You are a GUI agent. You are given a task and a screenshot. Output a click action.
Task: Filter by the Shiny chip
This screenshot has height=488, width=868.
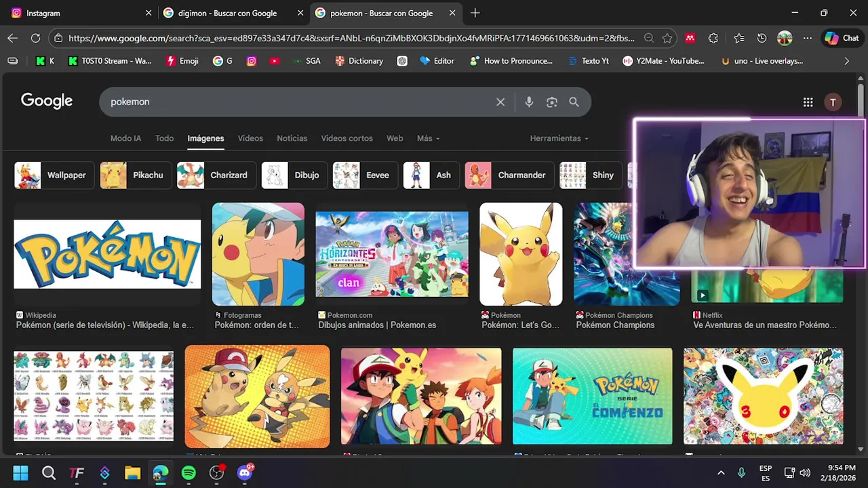coord(591,175)
